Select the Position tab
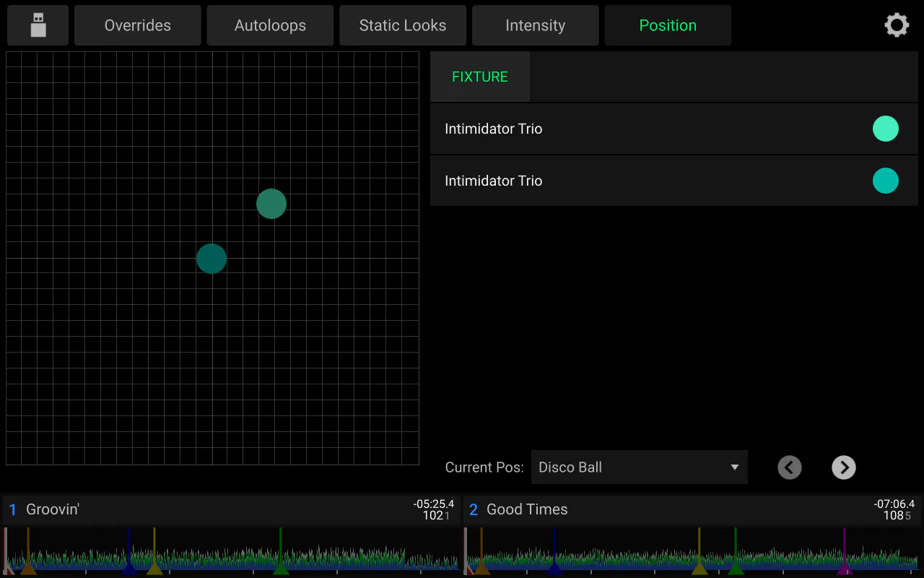 pos(668,25)
